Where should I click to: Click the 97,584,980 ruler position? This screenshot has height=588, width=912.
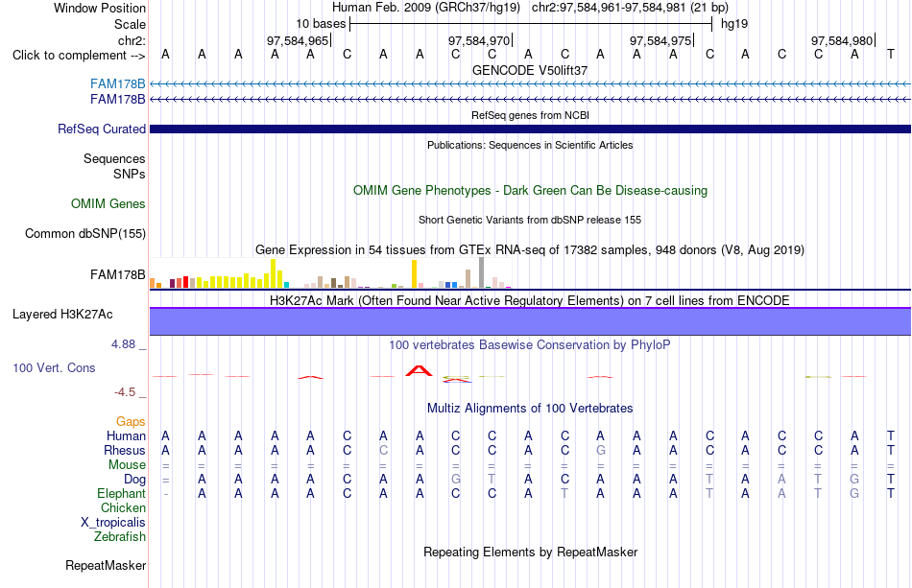pyautogui.click(x=842, y=40)
